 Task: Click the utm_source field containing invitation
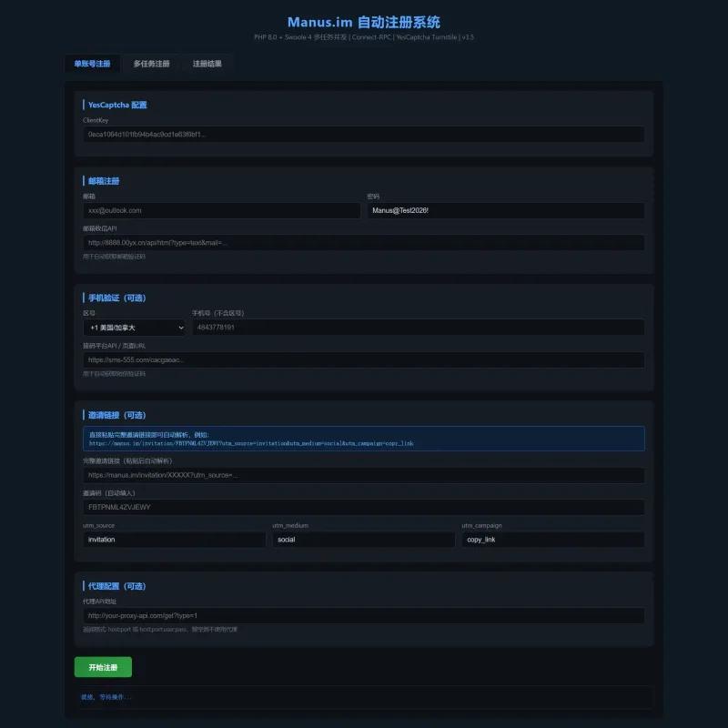point(174,540)
